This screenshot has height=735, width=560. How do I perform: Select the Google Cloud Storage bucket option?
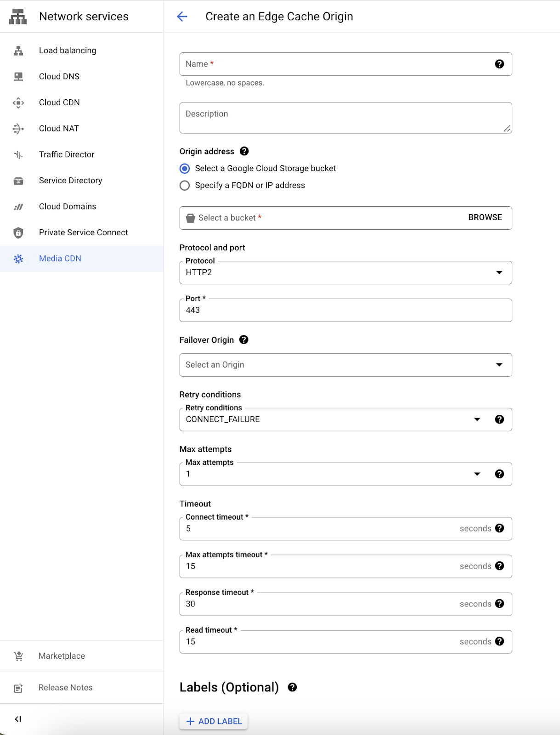click(x=185, y=169)
